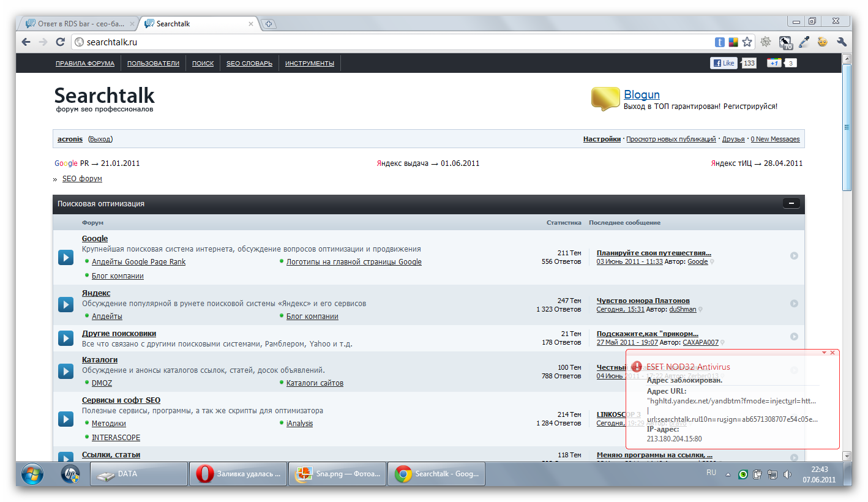Open the network tray icon
868x502 pixels.
point(773,474)
